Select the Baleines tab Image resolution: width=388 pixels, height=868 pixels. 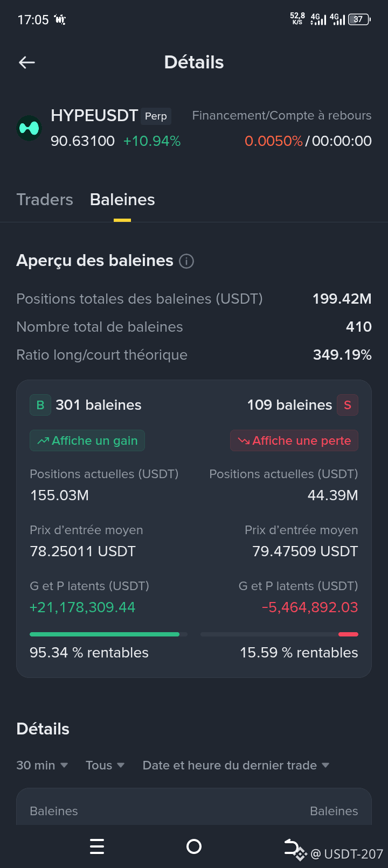pyautogui.click(x=122, y=200)
